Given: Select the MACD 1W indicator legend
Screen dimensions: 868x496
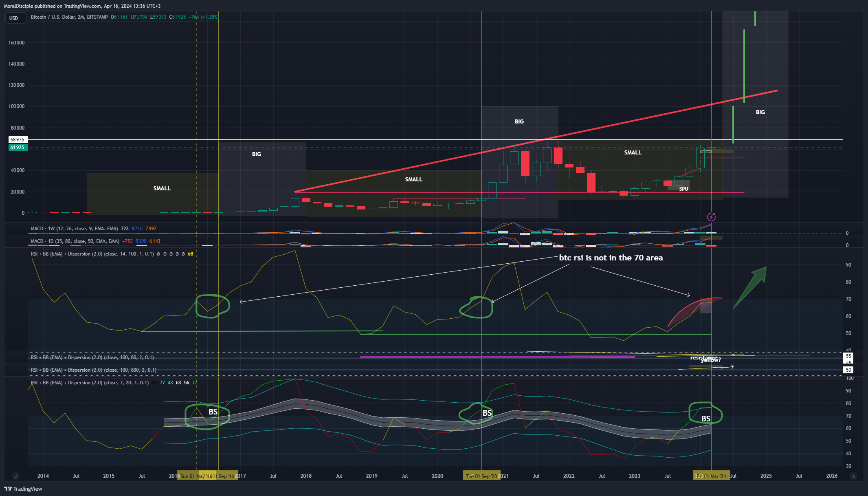Looking at the screenshot, I should (x=74, y=229).
